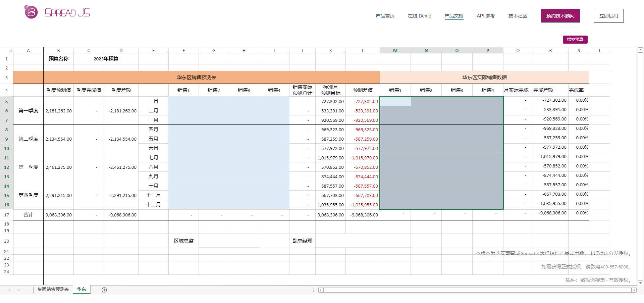Click the 立即试用 button
Screen dimensions: 644x303
608,16
